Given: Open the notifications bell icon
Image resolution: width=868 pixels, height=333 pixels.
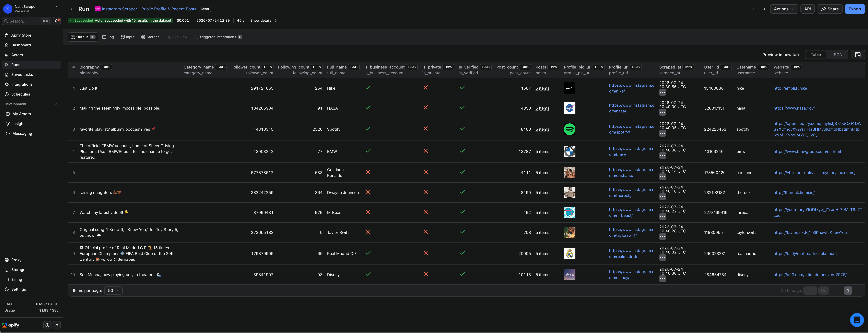Looking at the screenshot, I should point(57,21).
